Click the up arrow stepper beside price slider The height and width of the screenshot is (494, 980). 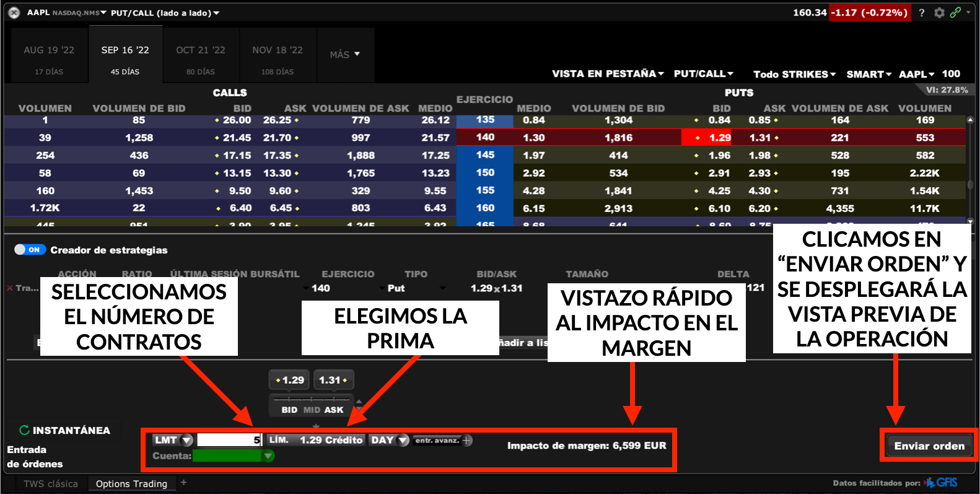359,402
